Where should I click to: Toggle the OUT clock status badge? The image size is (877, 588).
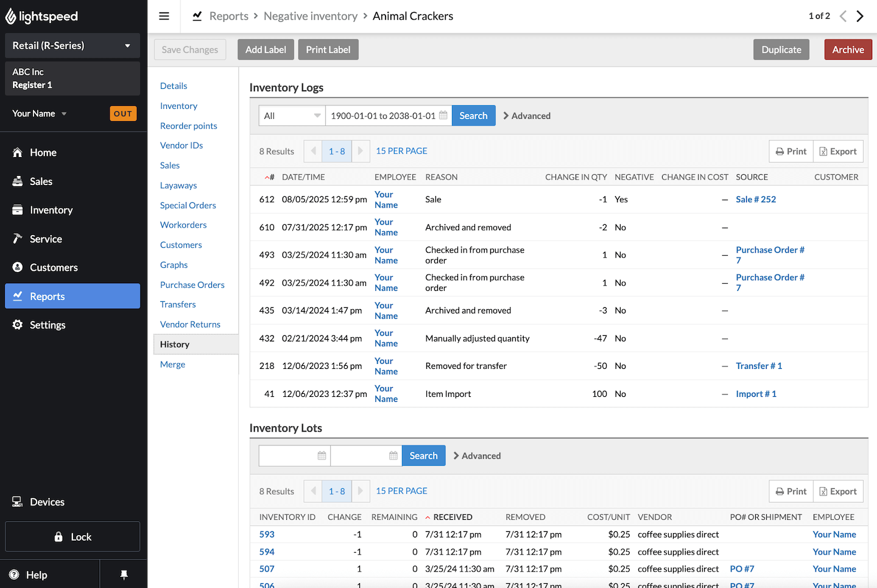click(x=123, y=114)
